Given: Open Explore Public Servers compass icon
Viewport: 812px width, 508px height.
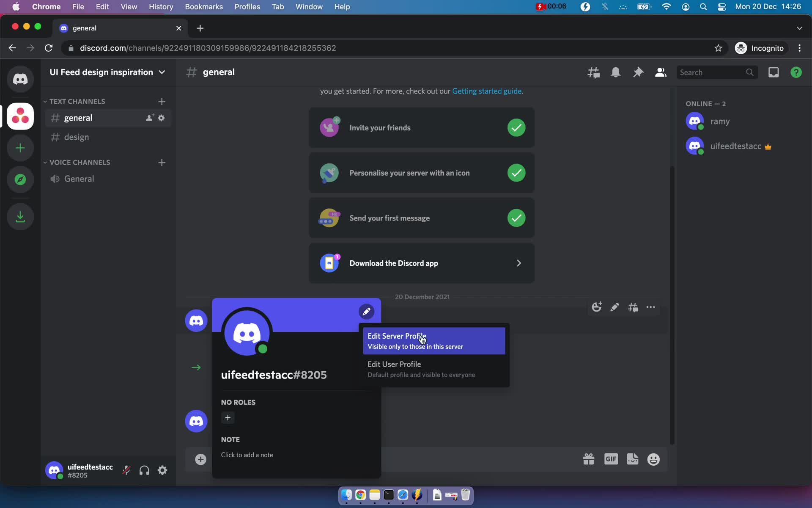Looking at the screenshot, I should [x=20, y=179].
